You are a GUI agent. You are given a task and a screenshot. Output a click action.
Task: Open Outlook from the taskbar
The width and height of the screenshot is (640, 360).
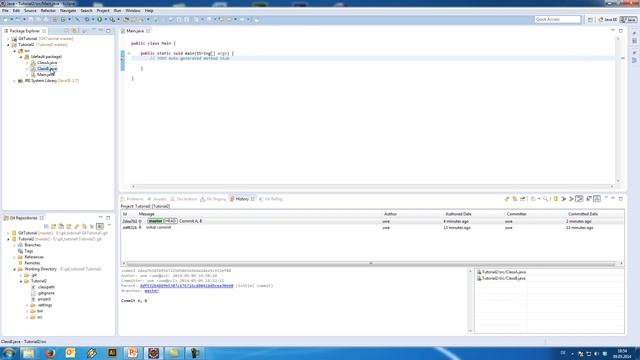(x=70, y=353)
